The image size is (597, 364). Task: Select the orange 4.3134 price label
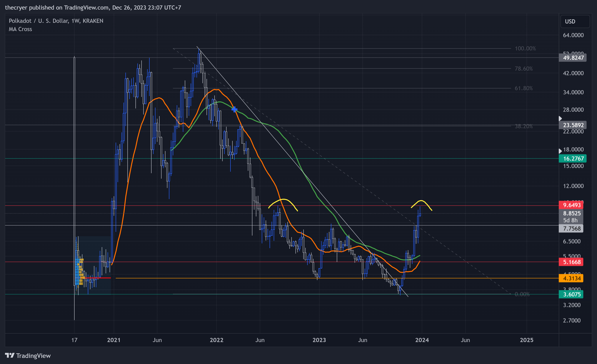tap(571, 278)
